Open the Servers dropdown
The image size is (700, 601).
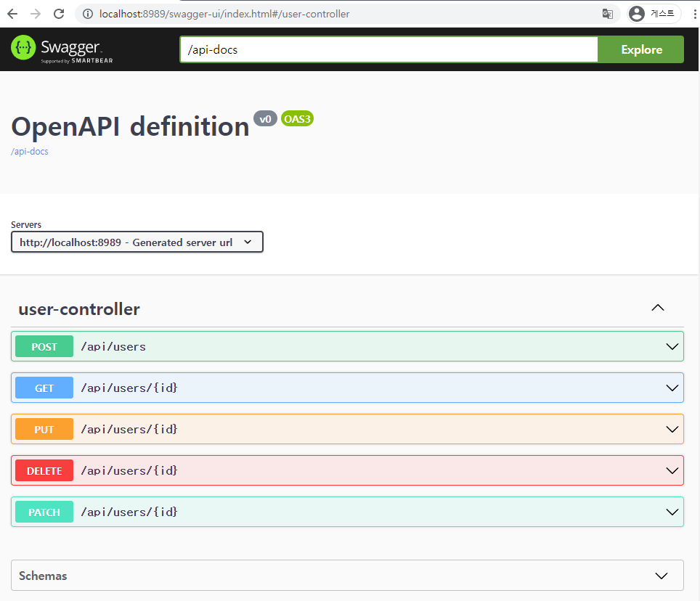tap(137, 242)
